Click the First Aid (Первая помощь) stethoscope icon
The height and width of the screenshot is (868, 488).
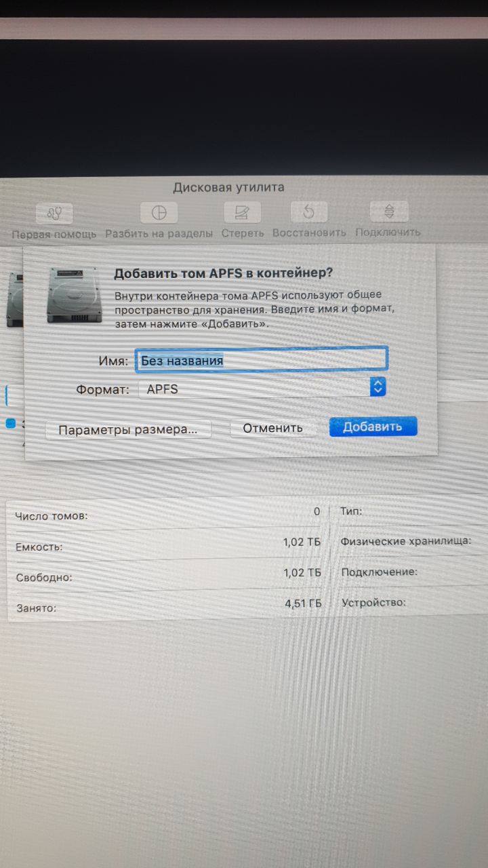[x=56, y=212]
